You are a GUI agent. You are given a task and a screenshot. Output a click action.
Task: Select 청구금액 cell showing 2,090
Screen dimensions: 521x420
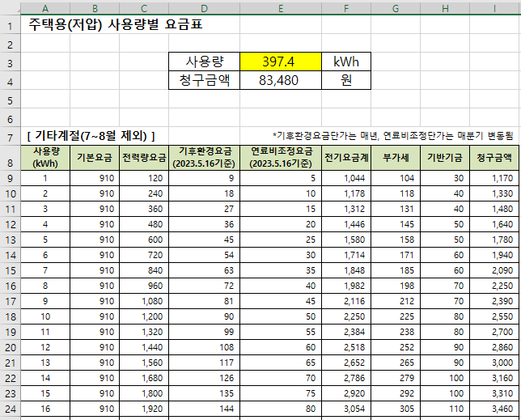[494, 270]
